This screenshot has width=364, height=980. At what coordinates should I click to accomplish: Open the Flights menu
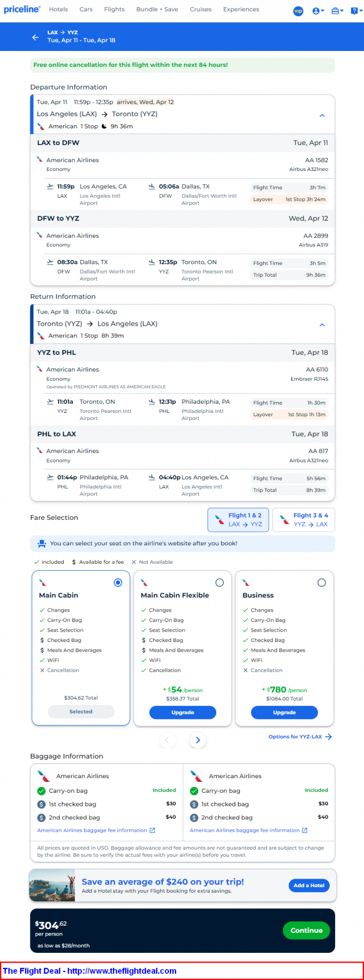coord(114,9)
